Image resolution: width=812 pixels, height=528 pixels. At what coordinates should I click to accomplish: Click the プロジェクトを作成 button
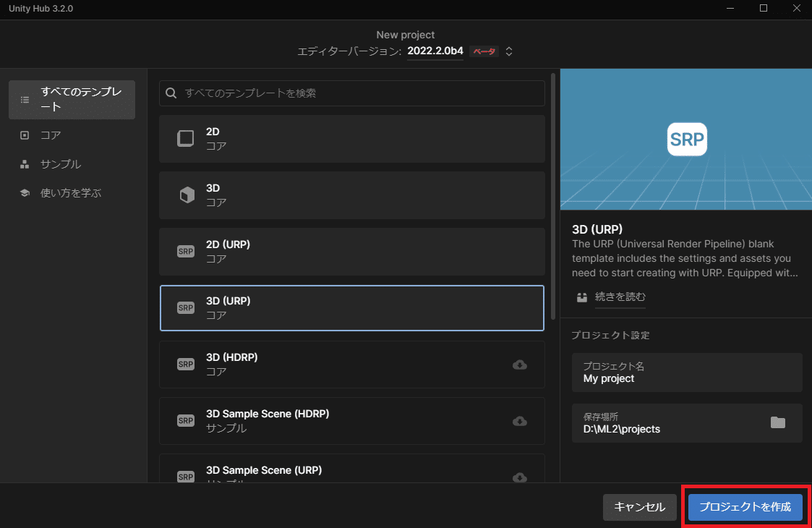(x=744, y=507)
